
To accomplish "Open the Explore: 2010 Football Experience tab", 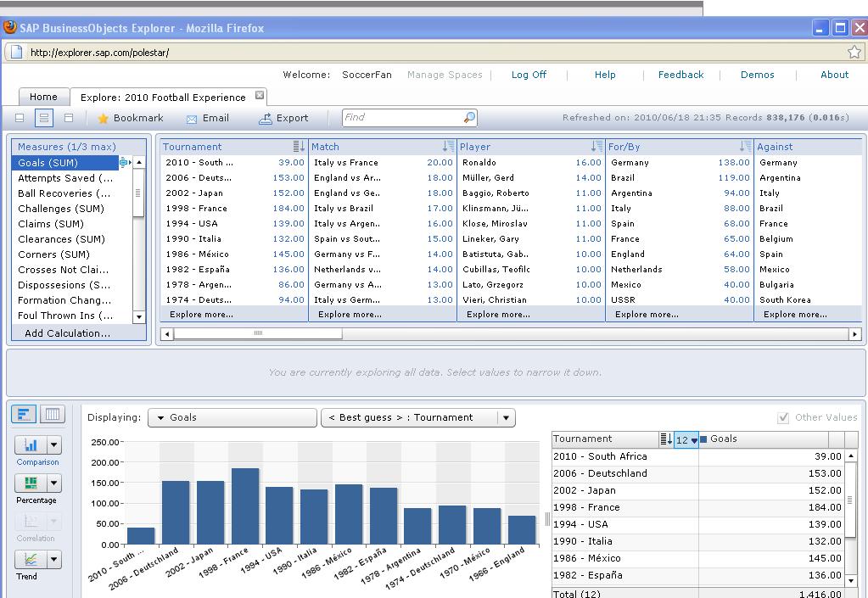I will 163,98.
